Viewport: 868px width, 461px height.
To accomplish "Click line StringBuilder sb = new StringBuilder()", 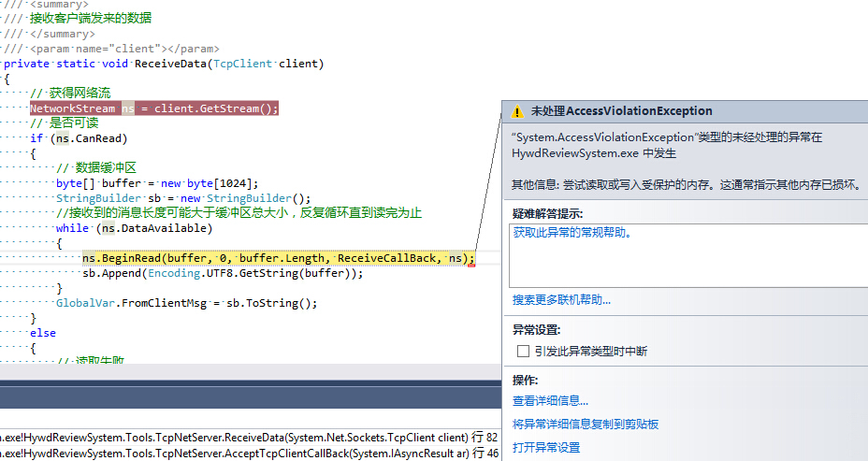I will click(x=183, y=198).
